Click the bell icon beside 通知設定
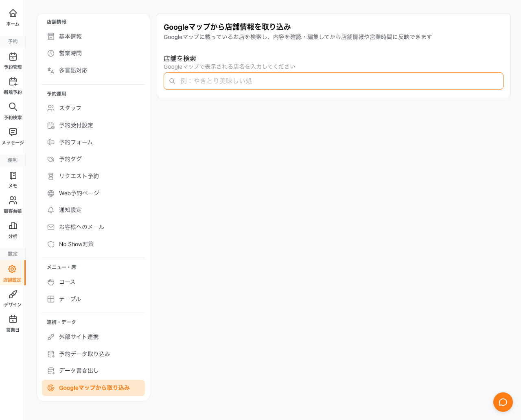The width and height of the screenshot is (521, 420). tap(51, 210)
